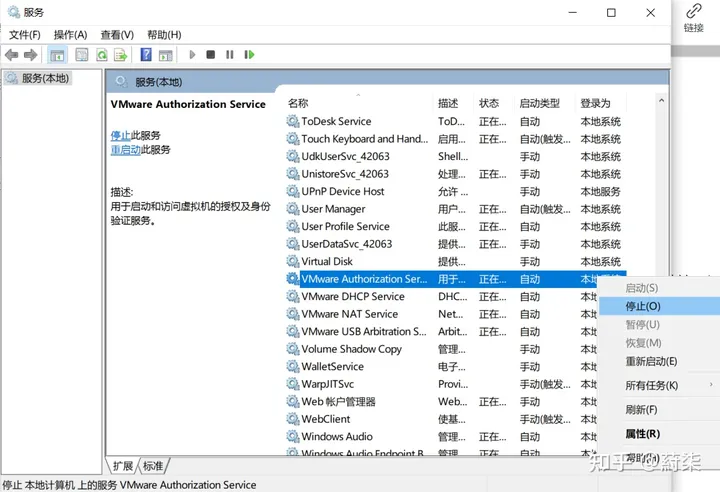Choose 刷新(F) in the context menu
The height and width of the screenshot is (492, 720).
[659, 409]
